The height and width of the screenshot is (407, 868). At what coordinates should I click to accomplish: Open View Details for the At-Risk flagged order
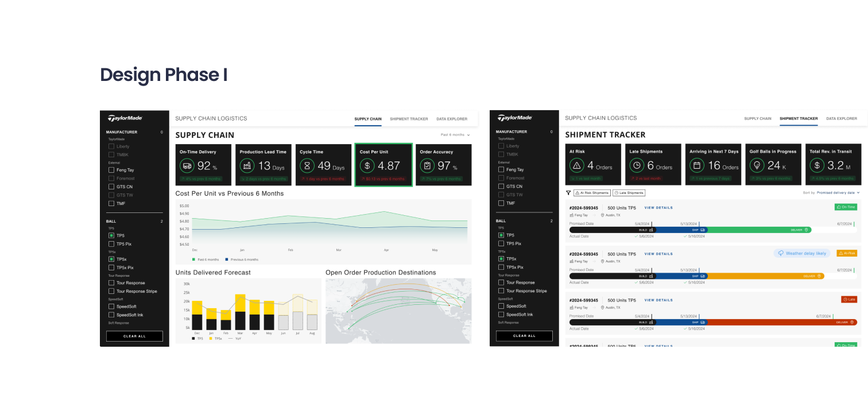[658, 254]
